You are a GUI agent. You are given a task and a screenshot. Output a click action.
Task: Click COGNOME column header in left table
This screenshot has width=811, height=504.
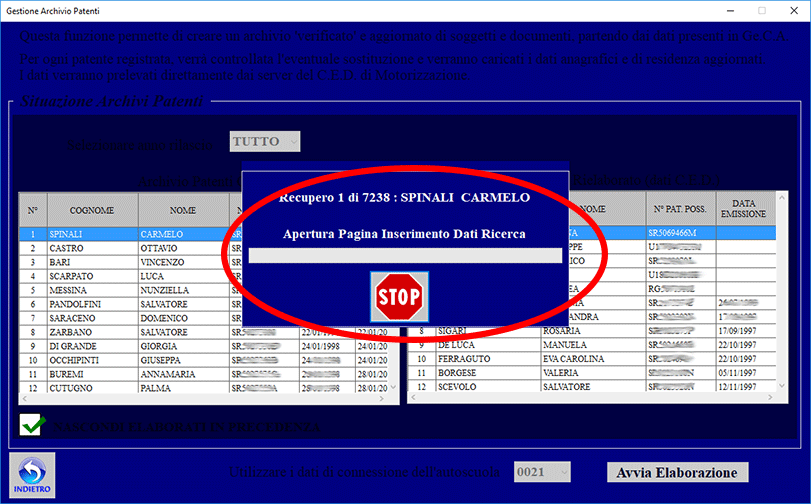click(93, 210)
